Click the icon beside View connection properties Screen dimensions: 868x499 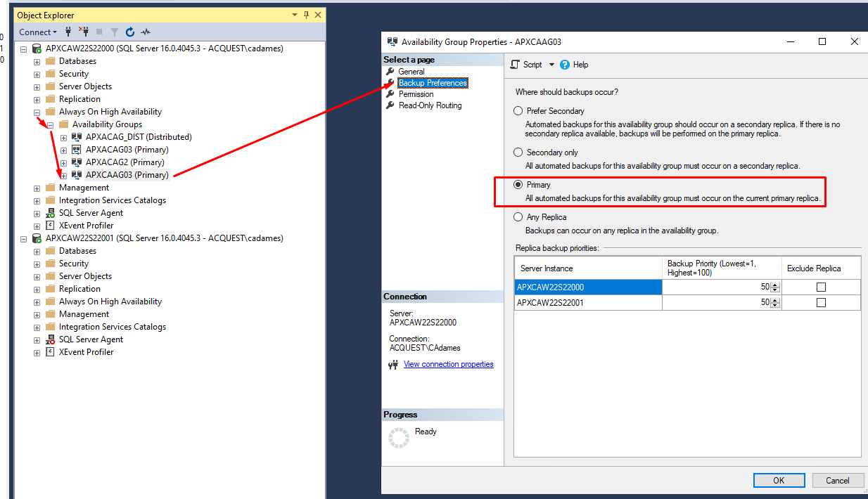pyautogui.click(x=394, y=365)
